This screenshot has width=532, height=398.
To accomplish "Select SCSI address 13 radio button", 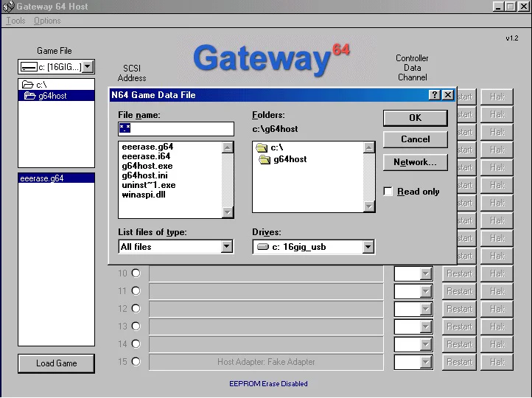I will 136,326.
